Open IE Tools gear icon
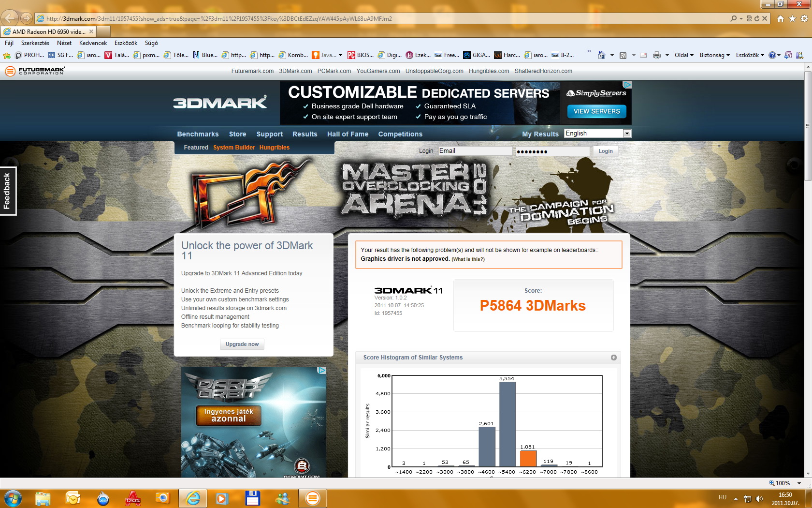 click(x=804, y=18)
